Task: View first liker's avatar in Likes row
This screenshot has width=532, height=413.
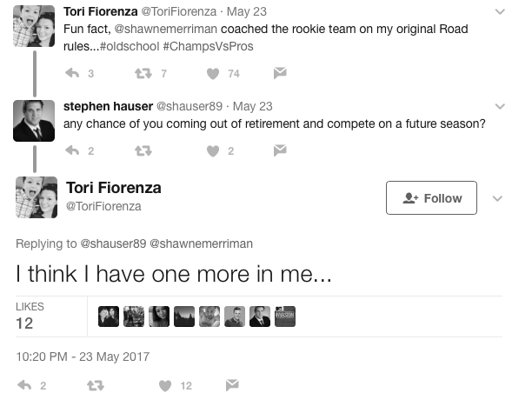Action: click(x=109, y=316)
